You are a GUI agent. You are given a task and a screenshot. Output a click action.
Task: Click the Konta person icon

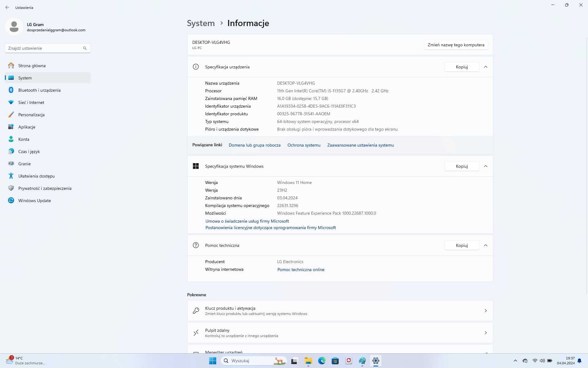click(11, 139)
